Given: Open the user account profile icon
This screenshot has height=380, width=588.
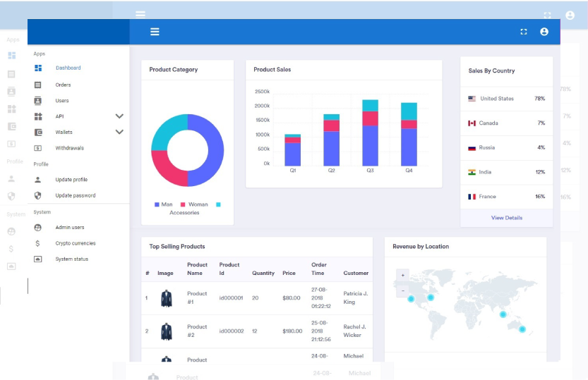Looking at the screenshot, I should (x=544, y=32).
